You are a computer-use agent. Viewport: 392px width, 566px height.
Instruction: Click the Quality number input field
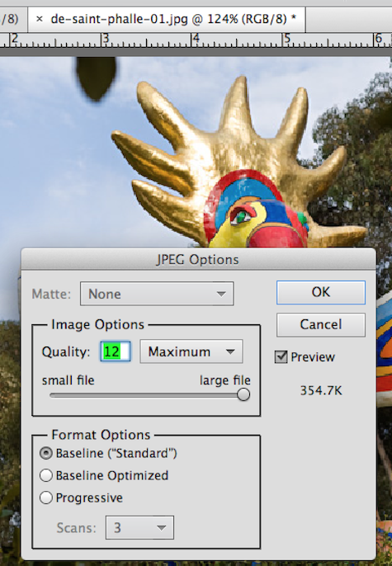[116, 351]
